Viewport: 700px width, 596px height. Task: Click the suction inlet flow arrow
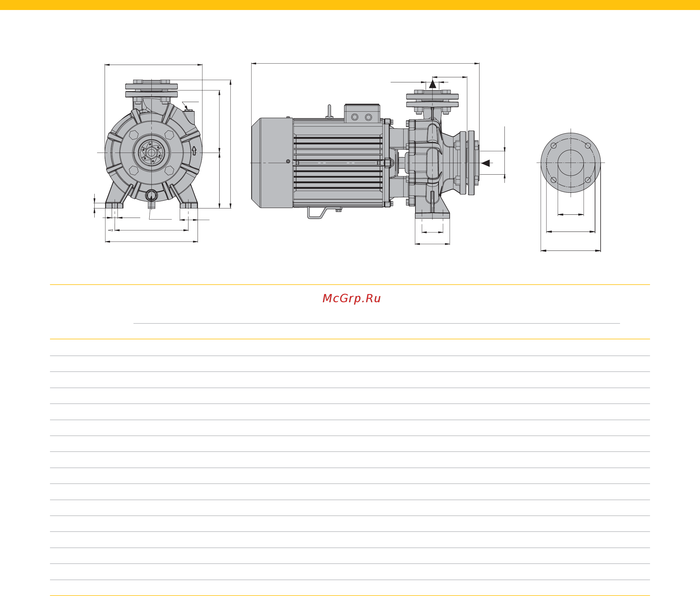(x=485, y=163)
